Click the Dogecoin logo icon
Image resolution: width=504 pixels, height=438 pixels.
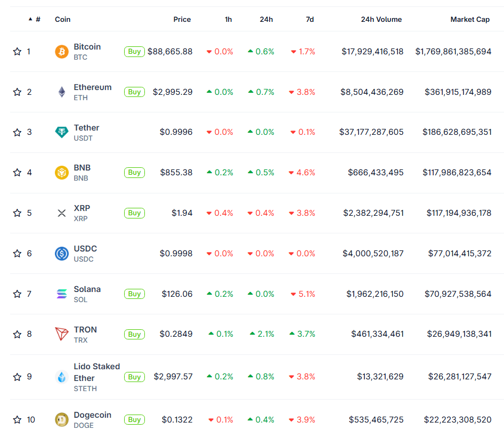(62, 420)
